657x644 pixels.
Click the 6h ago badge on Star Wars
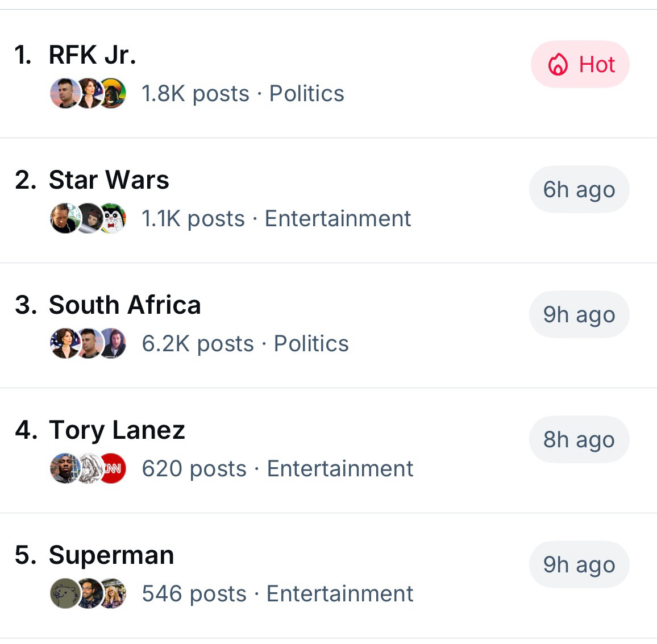579,189
